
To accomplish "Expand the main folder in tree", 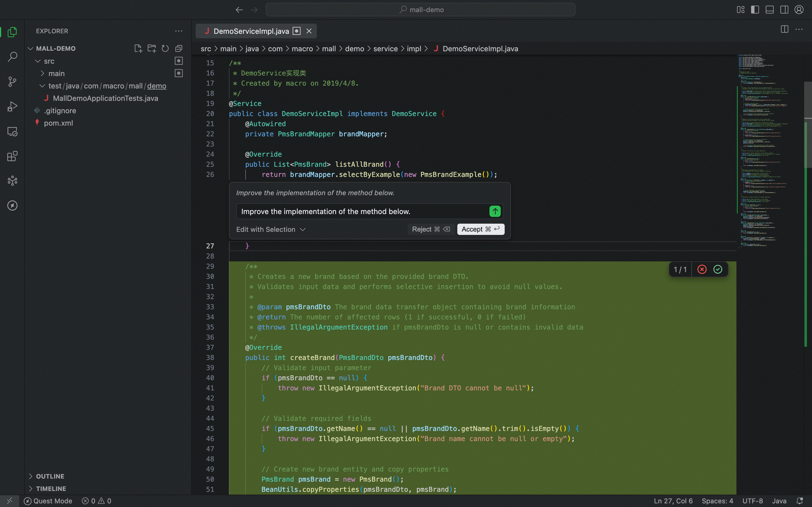I will pyautogui.click(x=56, y=74).
